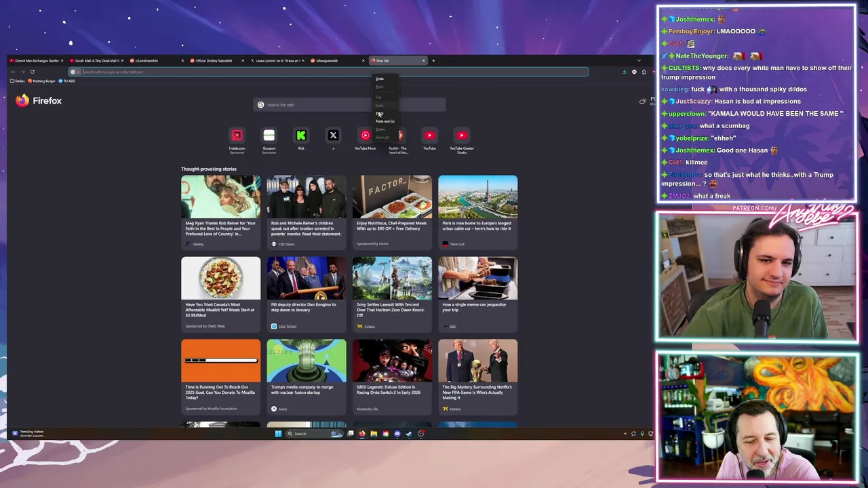The height and width of the screenshot is (488, 868).
Task: Open the Trending videos taskbar widget
Action: click(28, 434)
